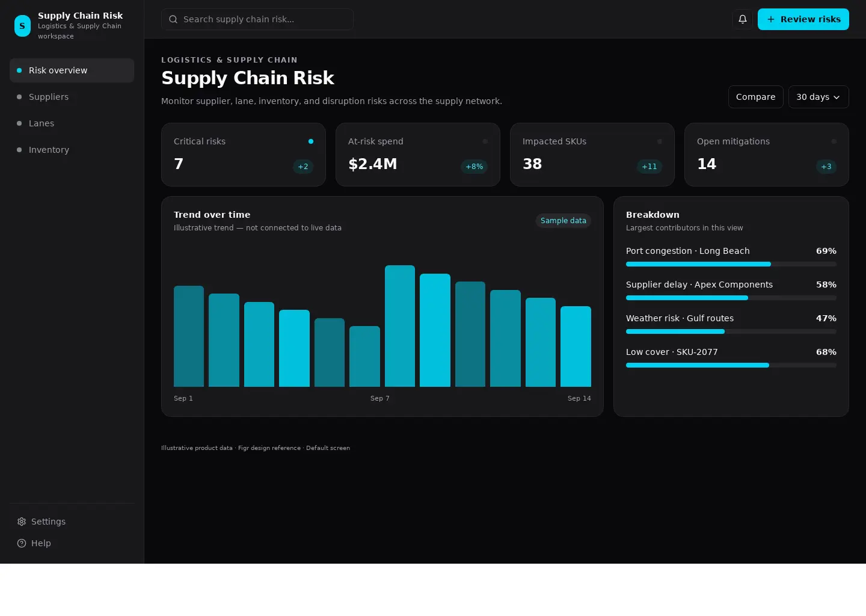
Task: Click the Critical risks status dot
Action: pyautogui.click(x=311, y=141)
